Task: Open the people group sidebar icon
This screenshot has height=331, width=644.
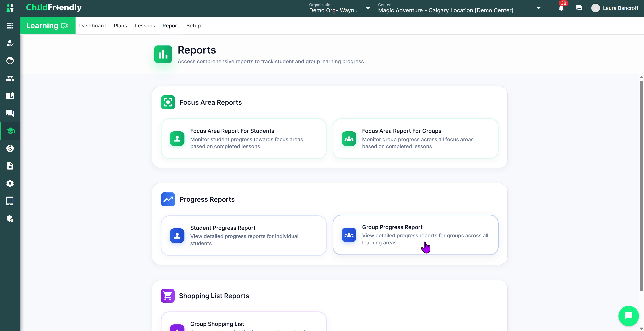Action: point(10,78)
